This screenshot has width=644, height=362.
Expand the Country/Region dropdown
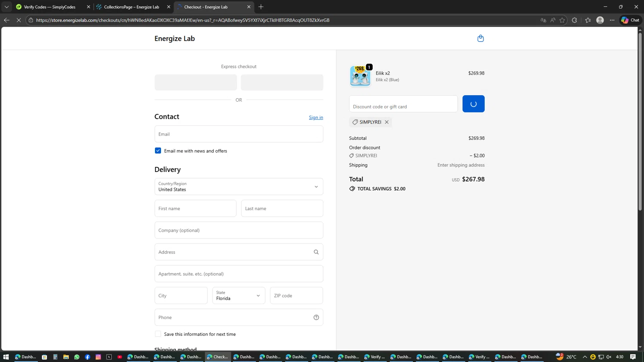point(239,187)
